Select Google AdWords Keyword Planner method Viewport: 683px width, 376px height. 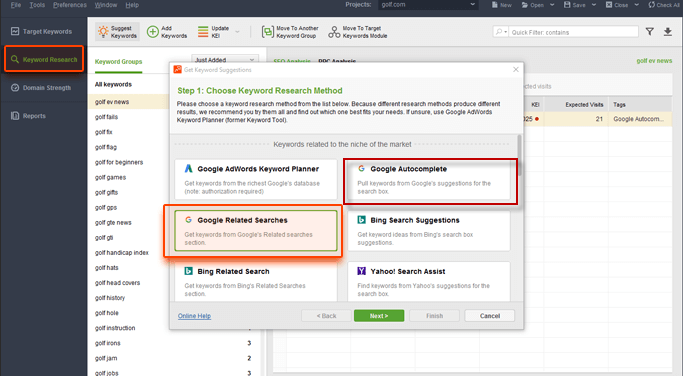pyautogui.click(x=256, y=179)
